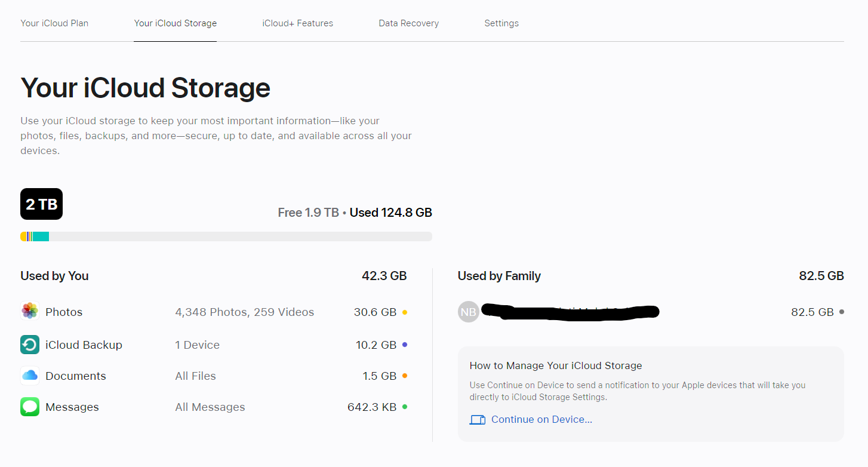Viewport: 868px width, 467px height.
Task: Click the 2 TB plan badge
Action: (x=41, y=204)
